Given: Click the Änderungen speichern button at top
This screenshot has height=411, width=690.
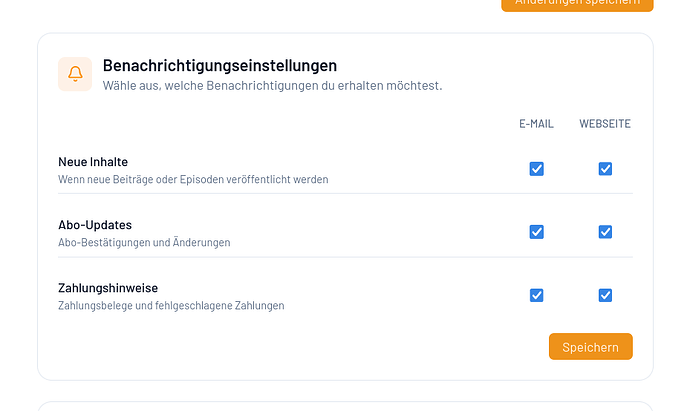Looking at the screenshot, I should (x=577, y=4).
